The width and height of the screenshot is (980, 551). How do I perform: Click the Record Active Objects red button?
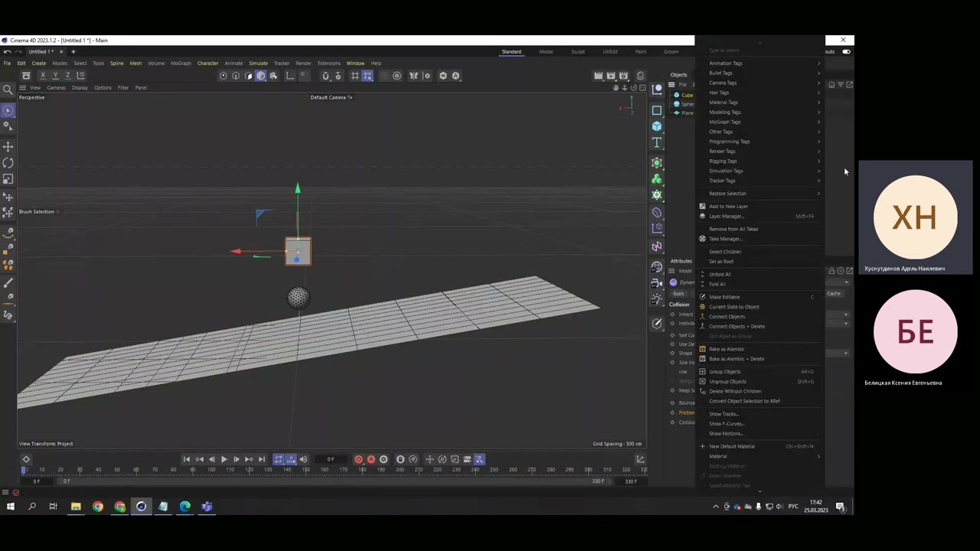point(358,459)
